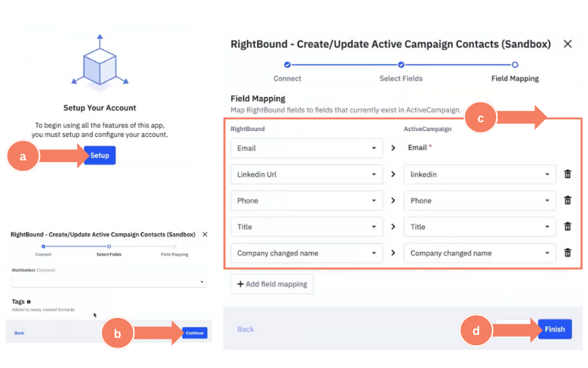This screenshot has width=588, height=368.
Task: Remove the Title mapping with trash icon
Action: pos(567,227)
